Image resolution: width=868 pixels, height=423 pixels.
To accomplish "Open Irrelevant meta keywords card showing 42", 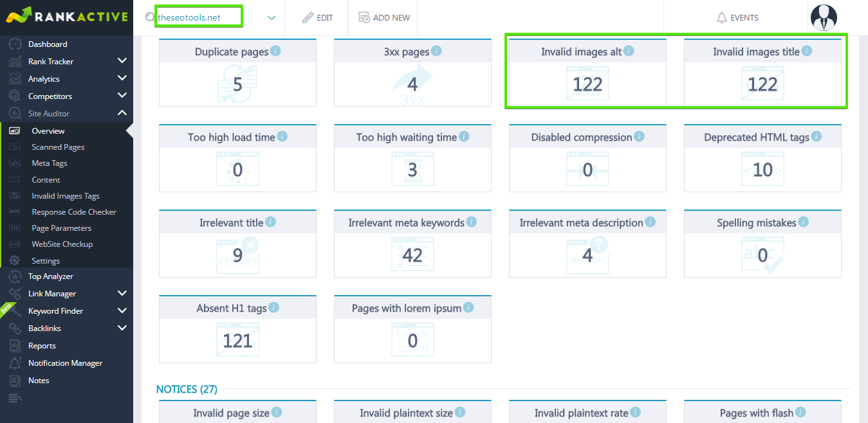I will [x=412, y=244].
